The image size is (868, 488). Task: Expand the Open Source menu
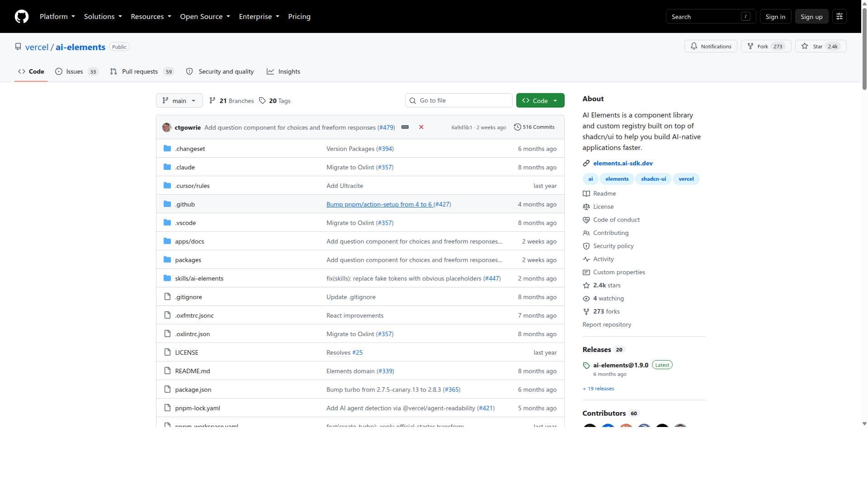coord(205,17)
